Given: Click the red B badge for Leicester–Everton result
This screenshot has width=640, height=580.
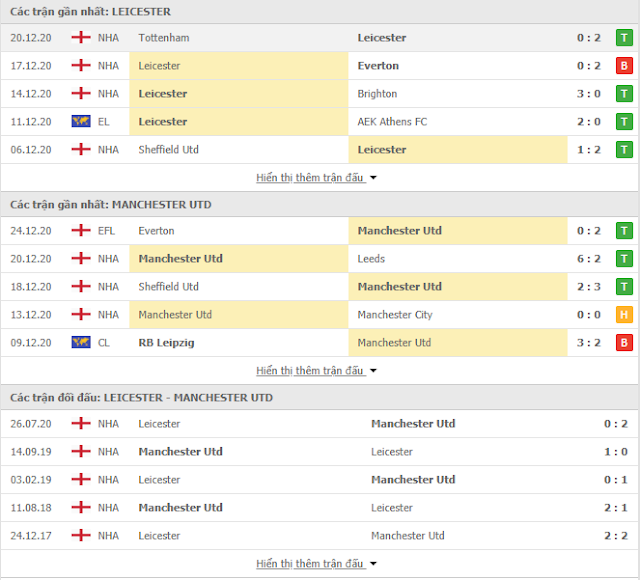Looking at the screenshot, I should 624,66.
